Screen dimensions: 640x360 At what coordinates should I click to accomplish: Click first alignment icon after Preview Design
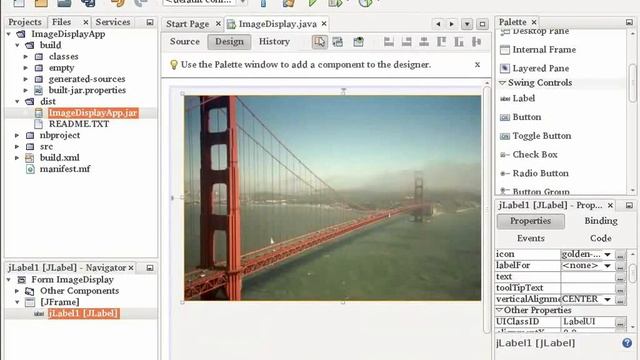coord(389,42)
